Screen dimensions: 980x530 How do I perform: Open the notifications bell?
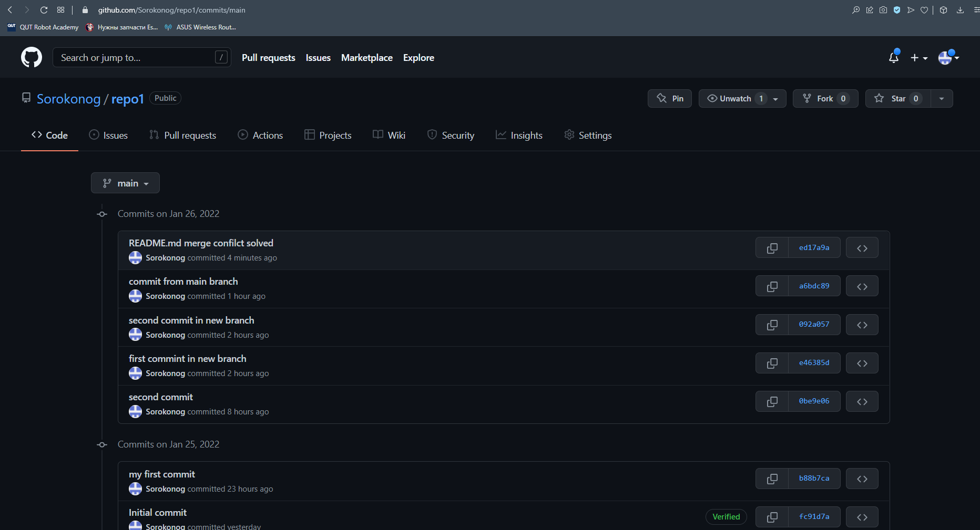coord(893,58)
